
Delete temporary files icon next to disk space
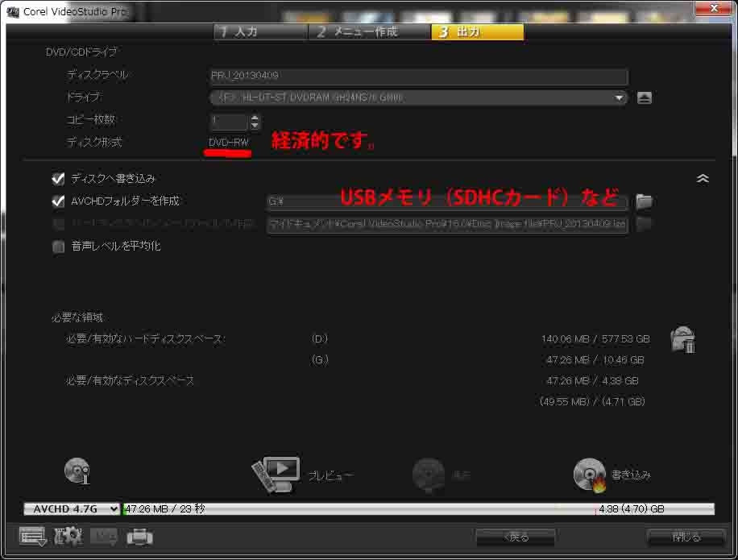[x=683, y=339]
